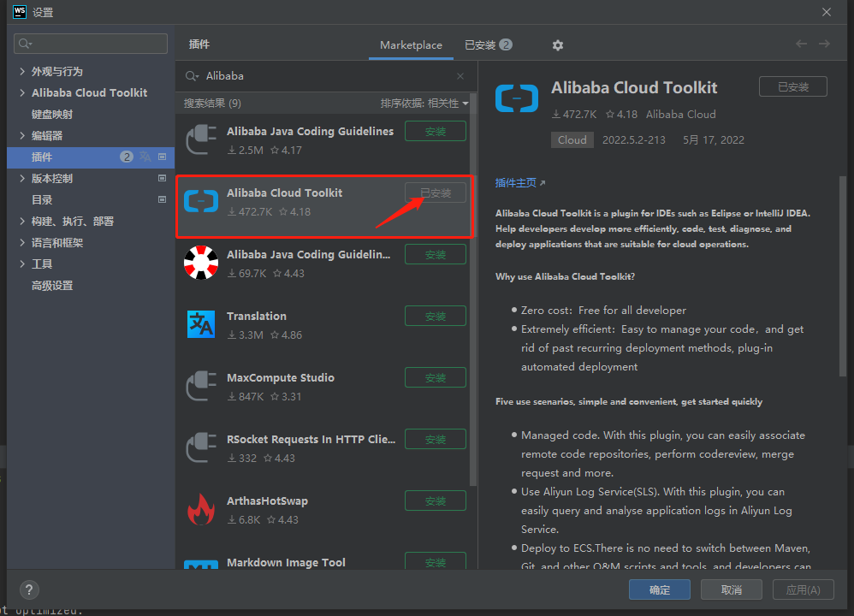Click the Alibaba Cloud vendor name
Viewport: 854px width, 616px height.
pos(681,115)
